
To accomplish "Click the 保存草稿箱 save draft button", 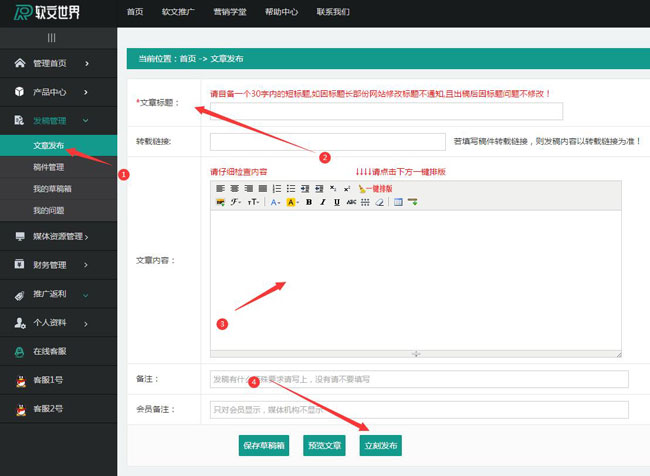I will (x=263, y=446).
